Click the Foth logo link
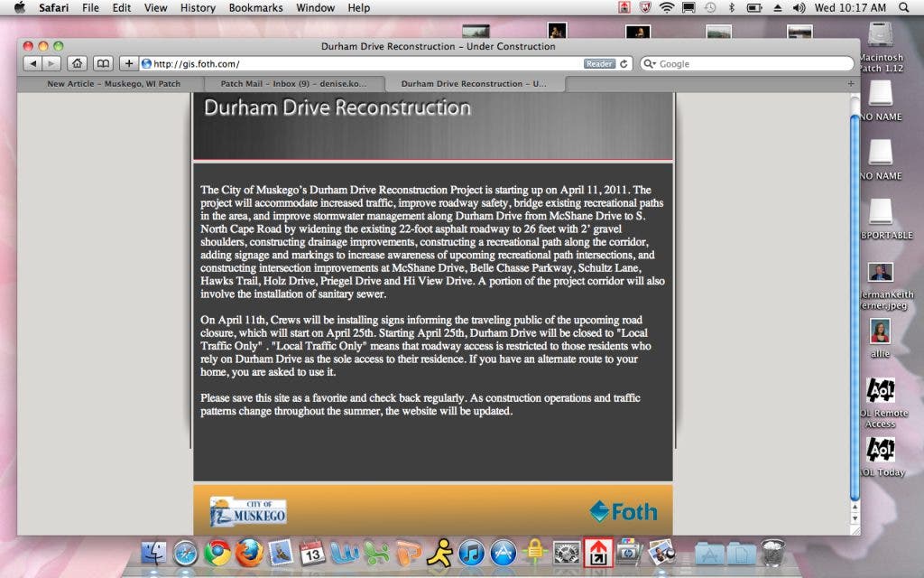This screenshot has height=578, width=924. point(623,511)
